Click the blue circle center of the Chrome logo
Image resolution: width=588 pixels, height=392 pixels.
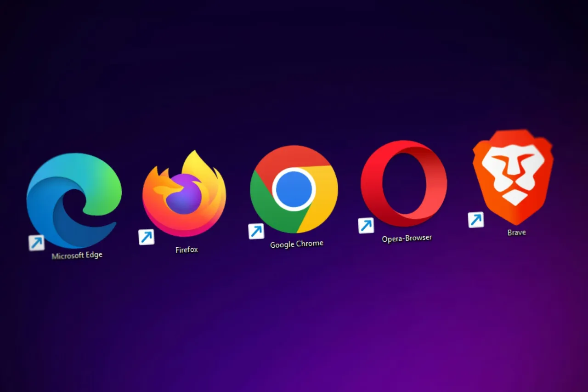294,189
